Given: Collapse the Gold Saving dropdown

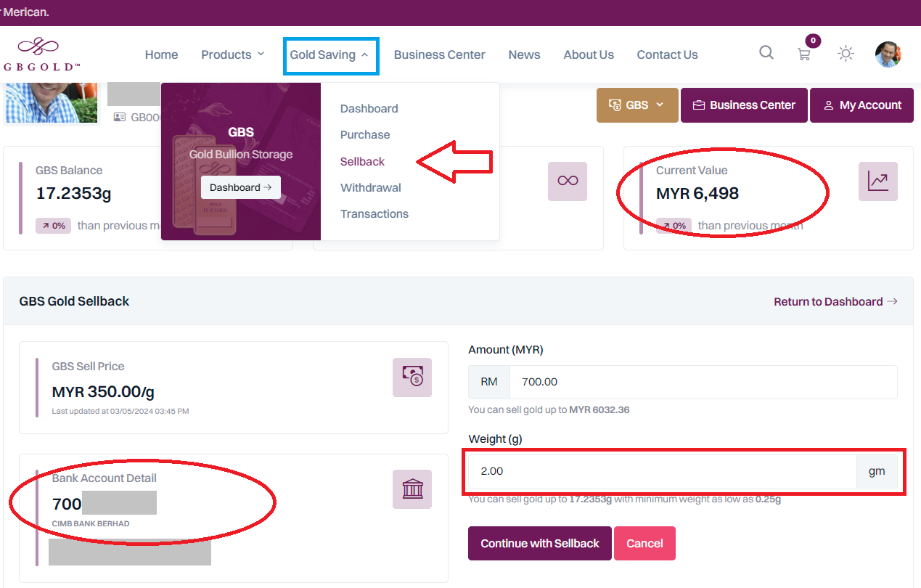Looking at the screenshot, I should [x=330, y=55].
